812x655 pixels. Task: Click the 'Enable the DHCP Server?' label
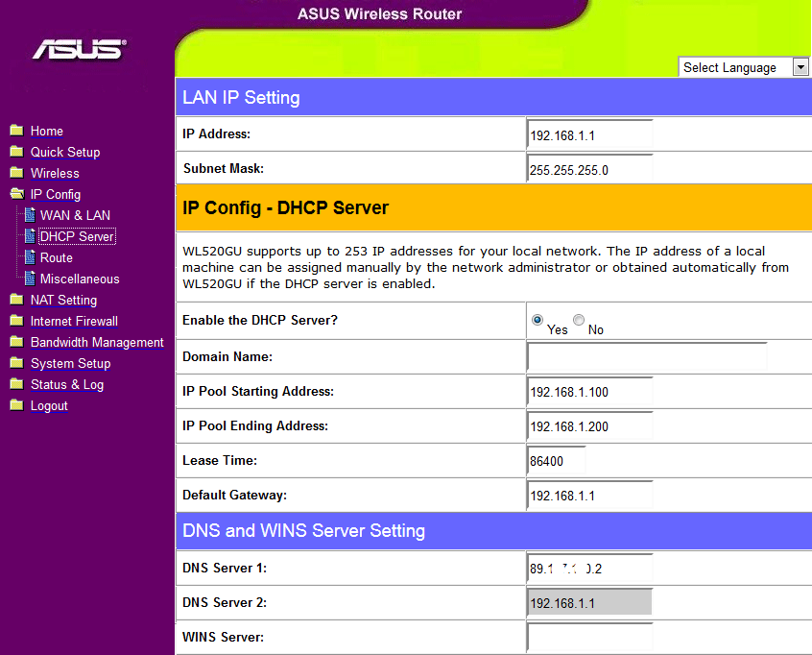tap(260, 320)
